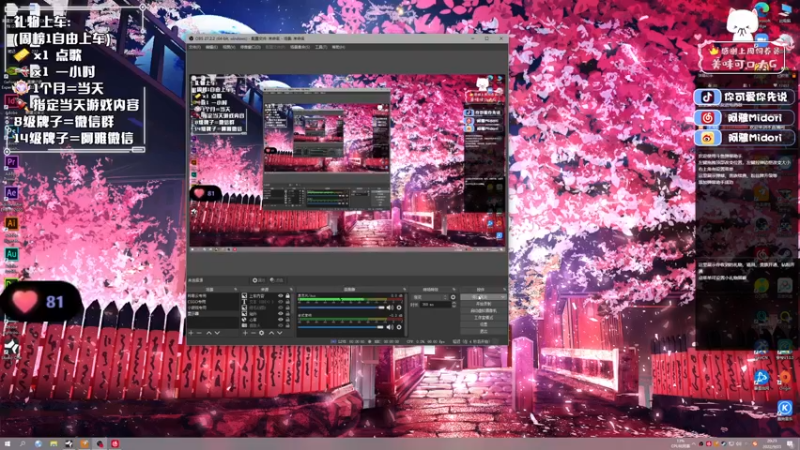Viewport: 800px width, 450px height.
Task: Select the CSGO专用 scene
Action: click(x=213, y=302)
